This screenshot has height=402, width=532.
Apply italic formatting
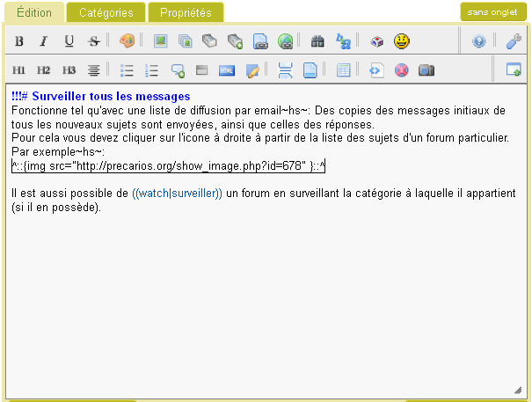pos(43,41)
